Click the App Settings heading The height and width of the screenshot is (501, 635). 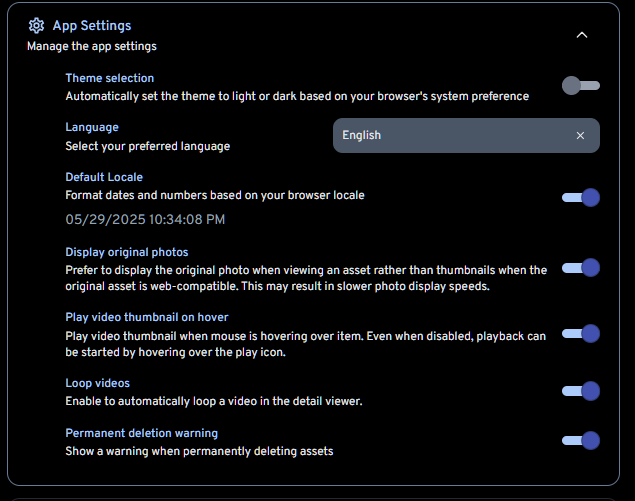coord(92,26)
